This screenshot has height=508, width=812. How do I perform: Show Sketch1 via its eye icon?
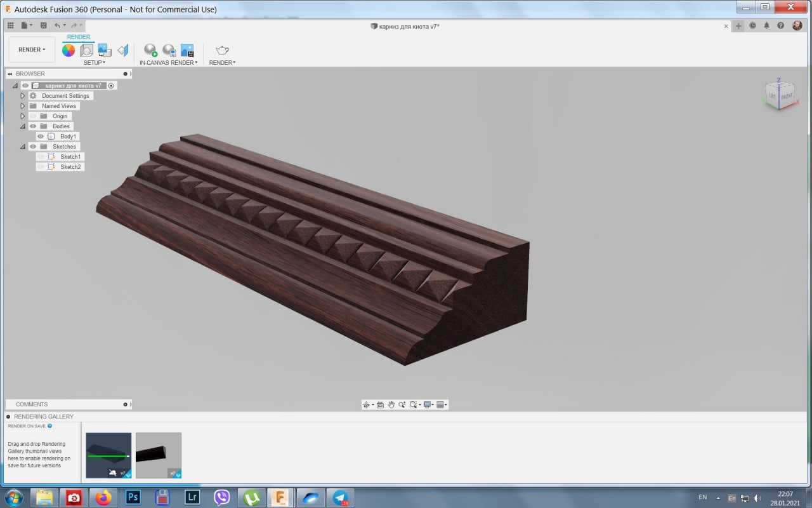pos(41,157)
